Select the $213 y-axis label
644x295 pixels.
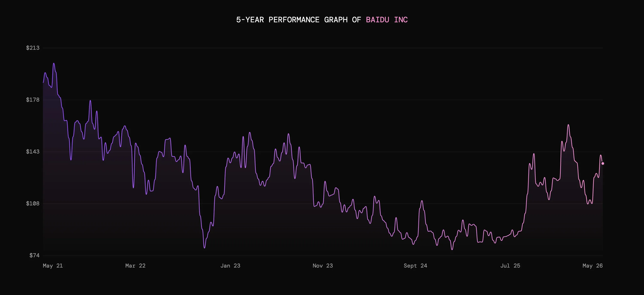pos(33,48)
